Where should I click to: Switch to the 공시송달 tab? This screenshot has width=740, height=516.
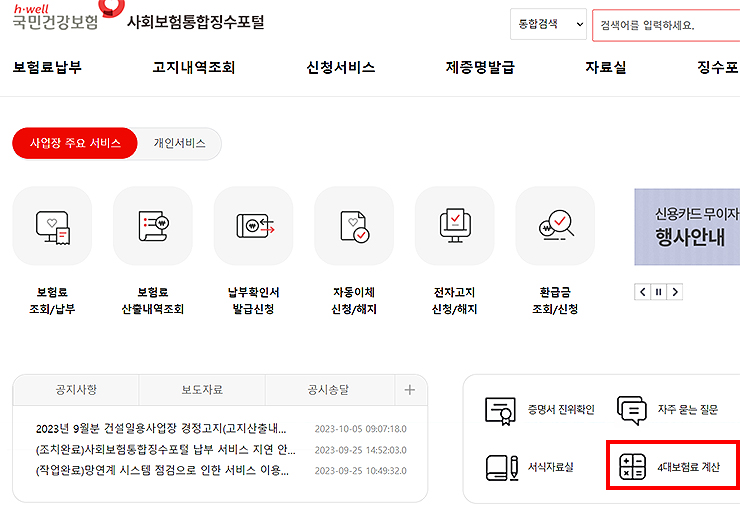pyautogui.click(x=328, y=390)
